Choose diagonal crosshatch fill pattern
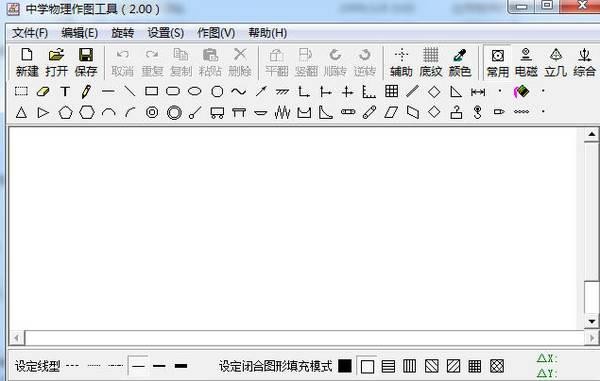The height and width of the screenshot is (381, 600). 497,366
